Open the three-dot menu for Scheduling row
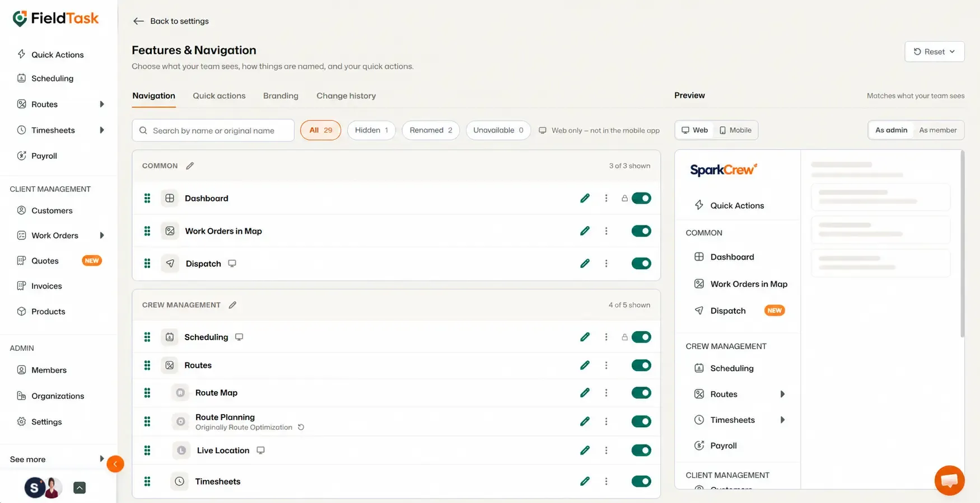Image resolution: width=980 pixels, height=503 pixels. pyautogui.click(x=606, y=337)
